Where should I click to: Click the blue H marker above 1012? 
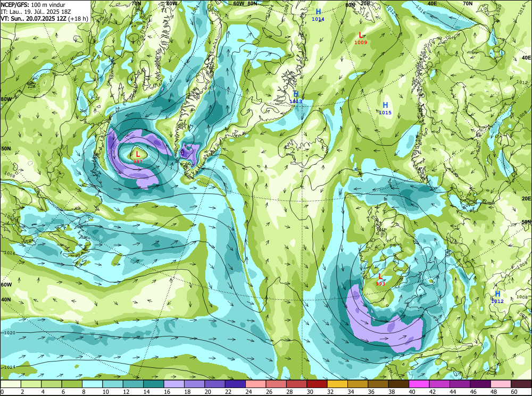pyautogui.click(x=497, y=294)
